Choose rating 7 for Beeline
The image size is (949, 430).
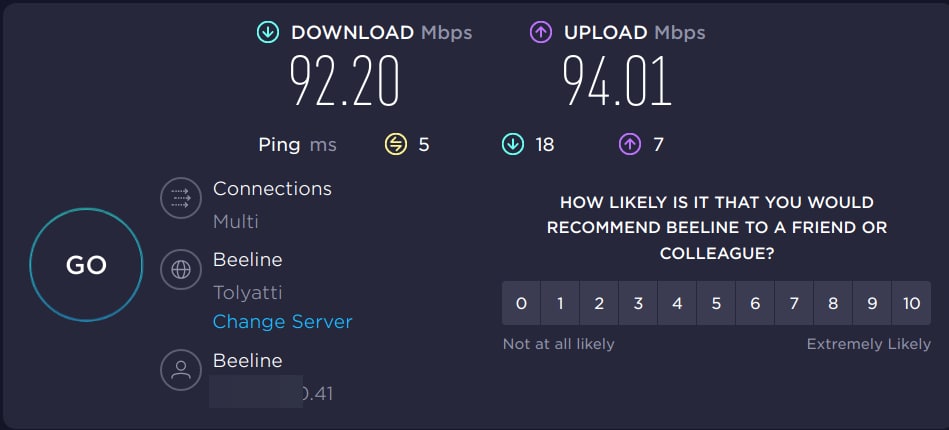[794, 304]
